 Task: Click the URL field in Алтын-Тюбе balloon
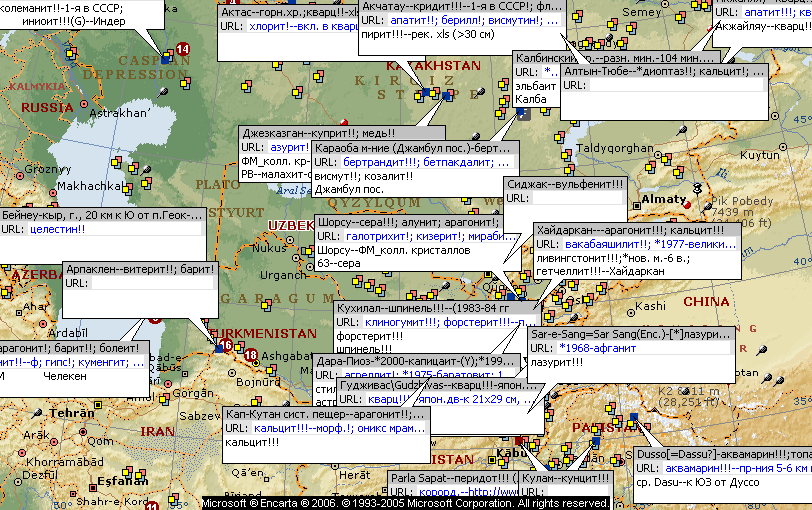click(x=675, y=86)
